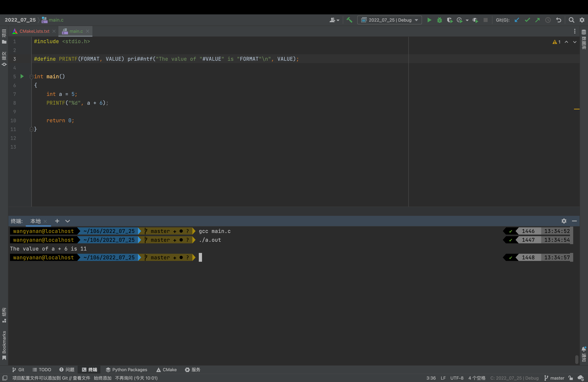
Task: Open the CMake tool window tab
Action: point(167,369)
